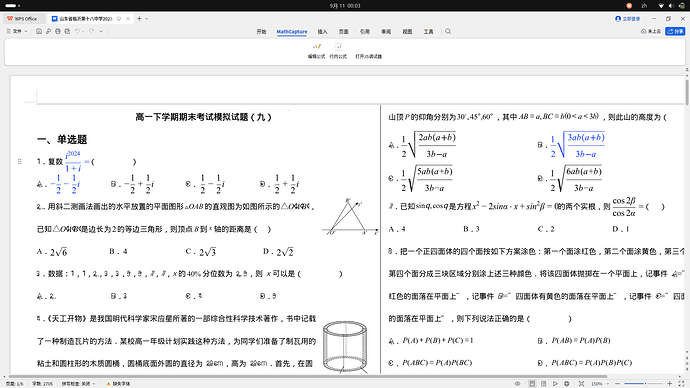The image size is (690, 388).
Task: Click the document tab's display mode icon
Action: (x=119, y=18)
